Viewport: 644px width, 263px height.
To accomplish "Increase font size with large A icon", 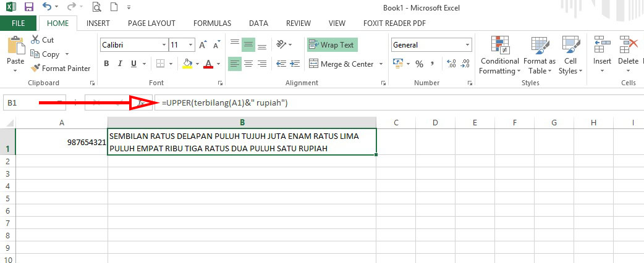I will point(203,44).
